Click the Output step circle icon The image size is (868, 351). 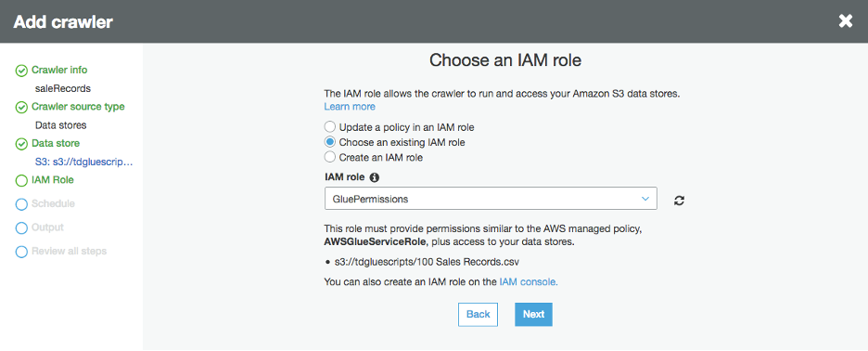21,228
